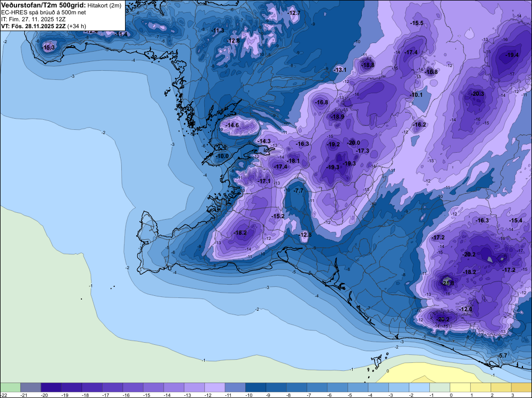This screenshot has width=532, height=398.
Task: Click the -14.6 temperature value
Action: (x=233, y=125)
